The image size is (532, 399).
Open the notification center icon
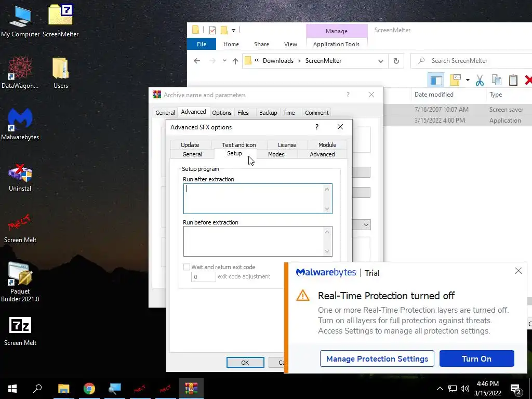[516, 389]
